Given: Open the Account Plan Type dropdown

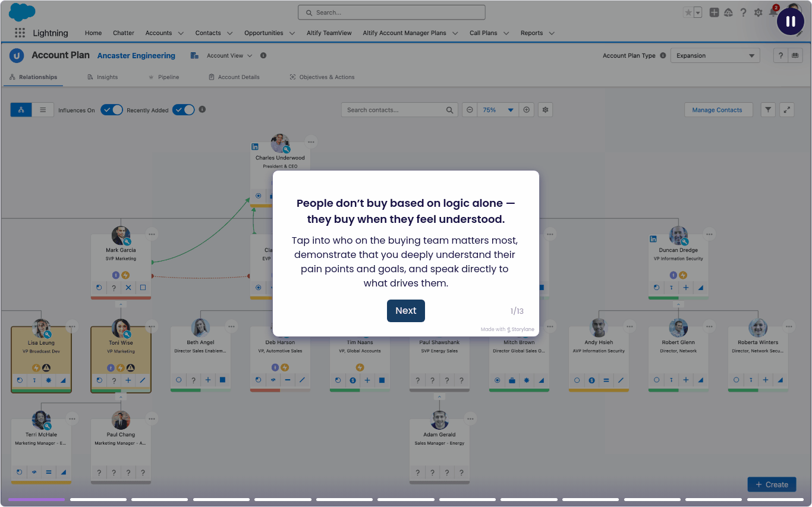Looking at the screenshot, I should coord(715,55).
